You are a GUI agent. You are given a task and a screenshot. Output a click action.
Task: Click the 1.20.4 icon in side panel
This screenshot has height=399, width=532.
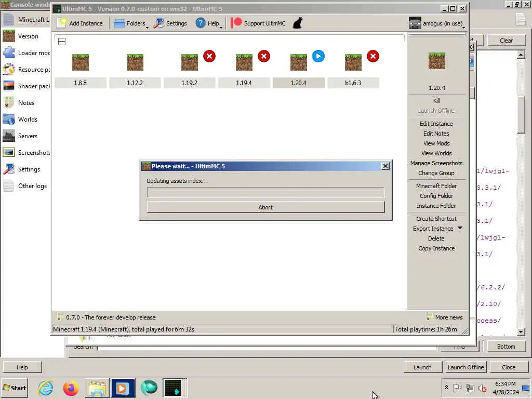tap(436, 61)
